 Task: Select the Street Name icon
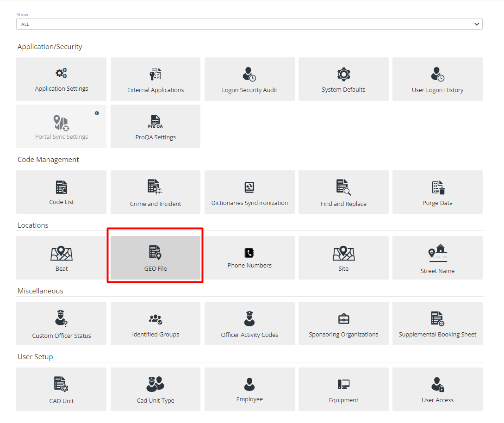click(x=437, y=258)
